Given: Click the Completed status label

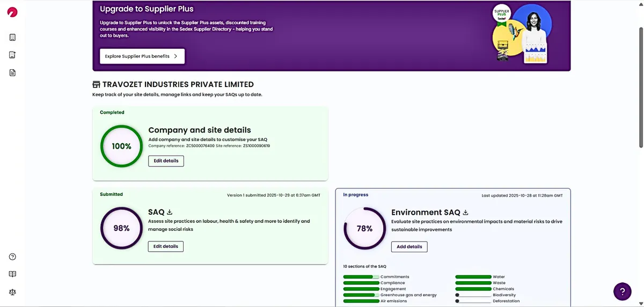Looking at the screenshot, I should (x=112, y=113).
